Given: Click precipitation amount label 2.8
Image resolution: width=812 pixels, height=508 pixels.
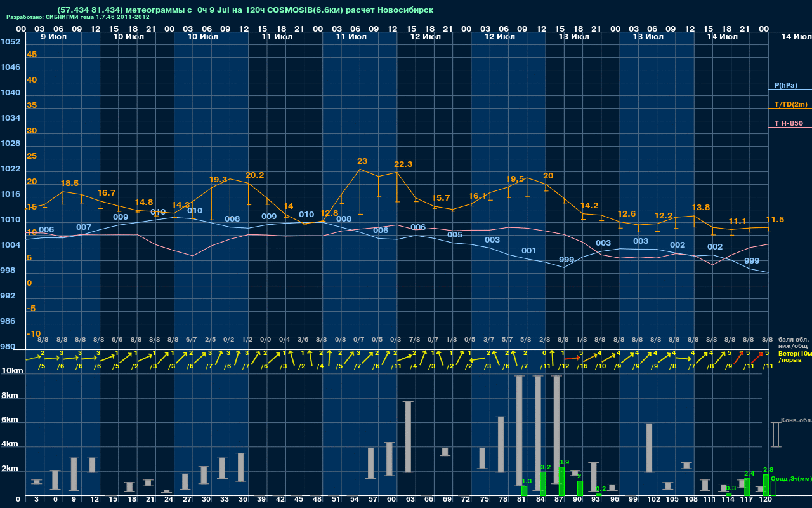Looking at the screenshot, I should [x=768, y=469].
